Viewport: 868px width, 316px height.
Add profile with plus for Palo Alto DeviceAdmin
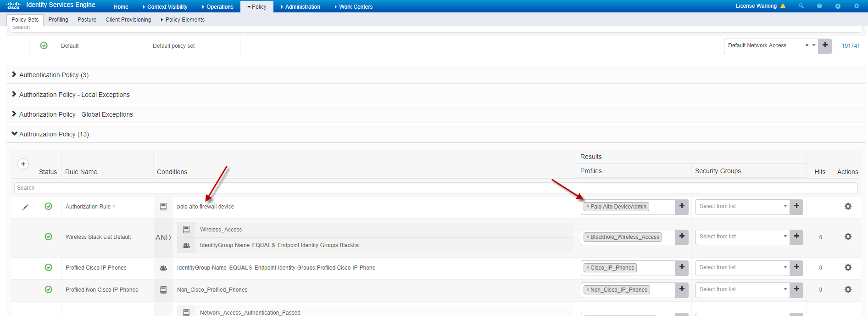pyautogui.click(x=682, y=206)
